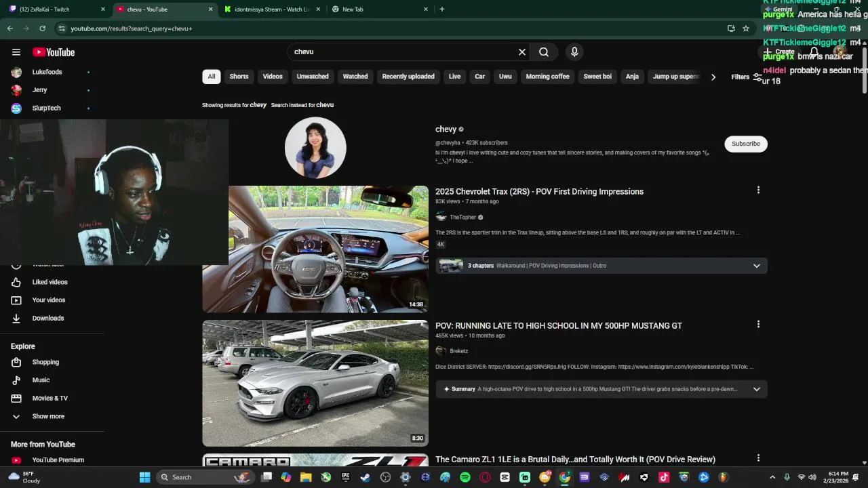Open Windows Start menu
Image resolution: width=868 pixels, height=488 pixels.
pos(144,477)
